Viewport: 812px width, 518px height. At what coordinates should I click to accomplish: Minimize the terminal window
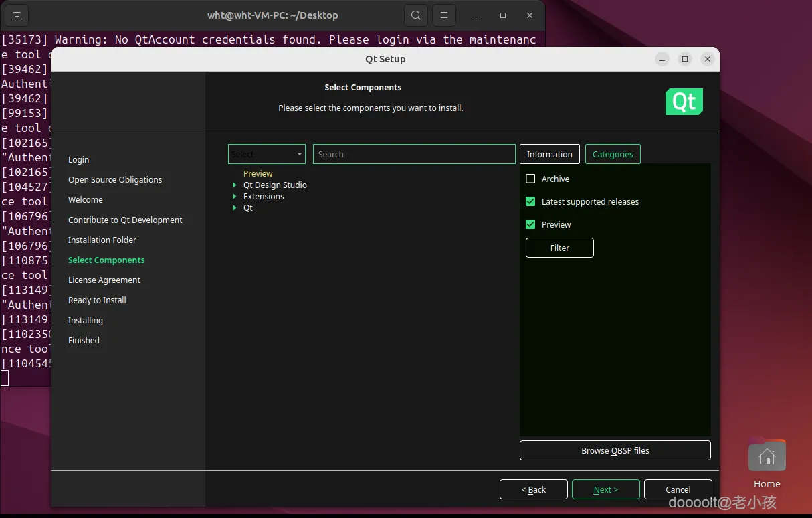[x=476, y=15]
